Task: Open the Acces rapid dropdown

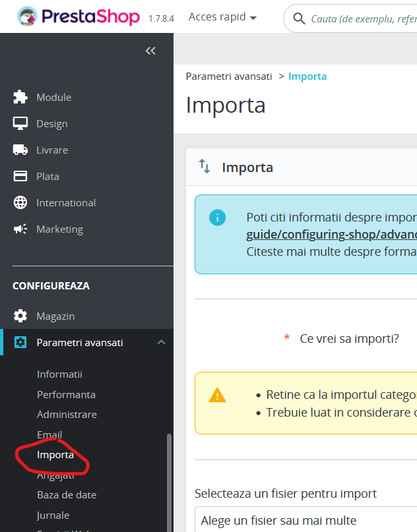Action: point(222,16)
